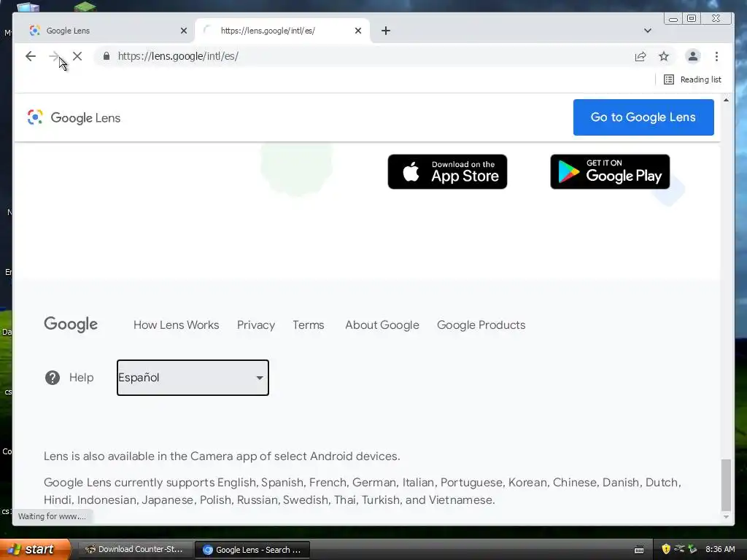
Task: Switch to Download Counter-St... taskbar window
Action: [x=135, y=550]
